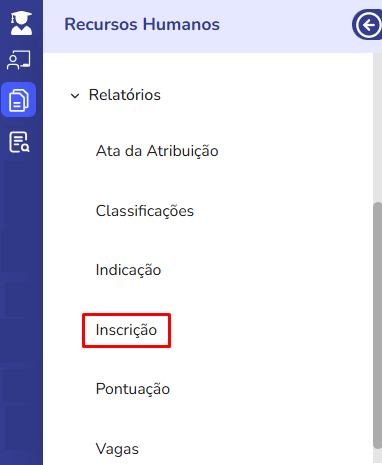Select the Indicação report entry
382x465 pixels.
point(128,270)
